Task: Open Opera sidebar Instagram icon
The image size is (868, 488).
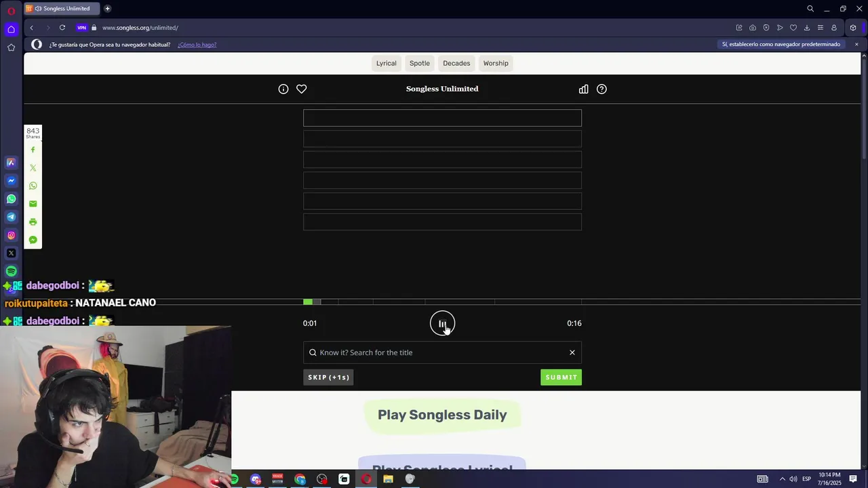Action: pyautogui.click(x=11, y=235)
